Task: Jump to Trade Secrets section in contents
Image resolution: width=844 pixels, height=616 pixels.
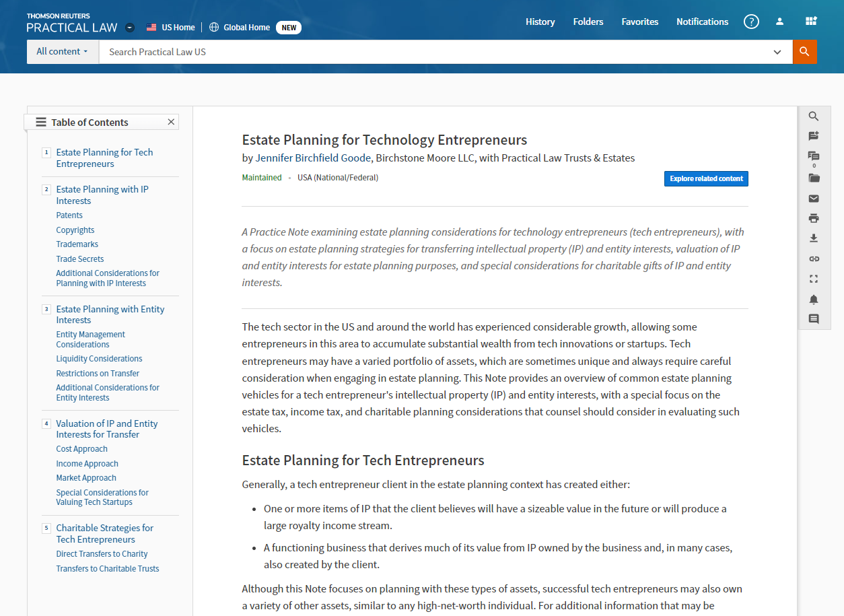Action: click(80, 259)
